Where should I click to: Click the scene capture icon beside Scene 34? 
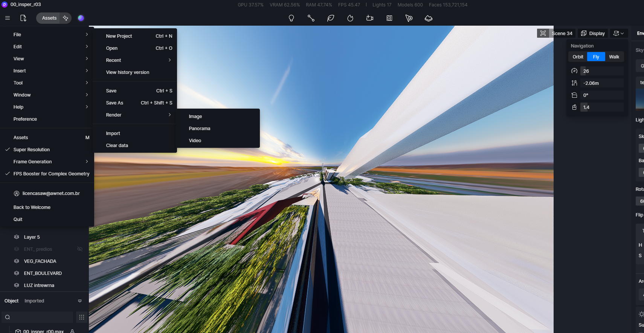tap(543, 33)
